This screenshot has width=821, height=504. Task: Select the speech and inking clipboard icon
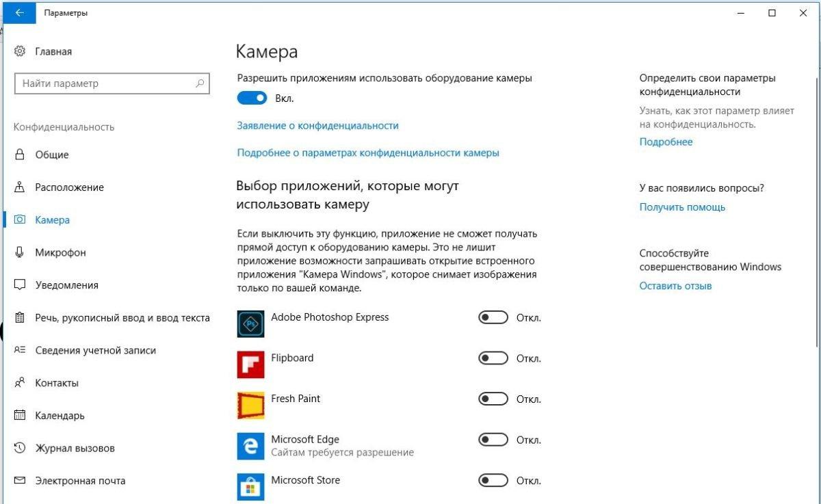click(x=20, y=318)
